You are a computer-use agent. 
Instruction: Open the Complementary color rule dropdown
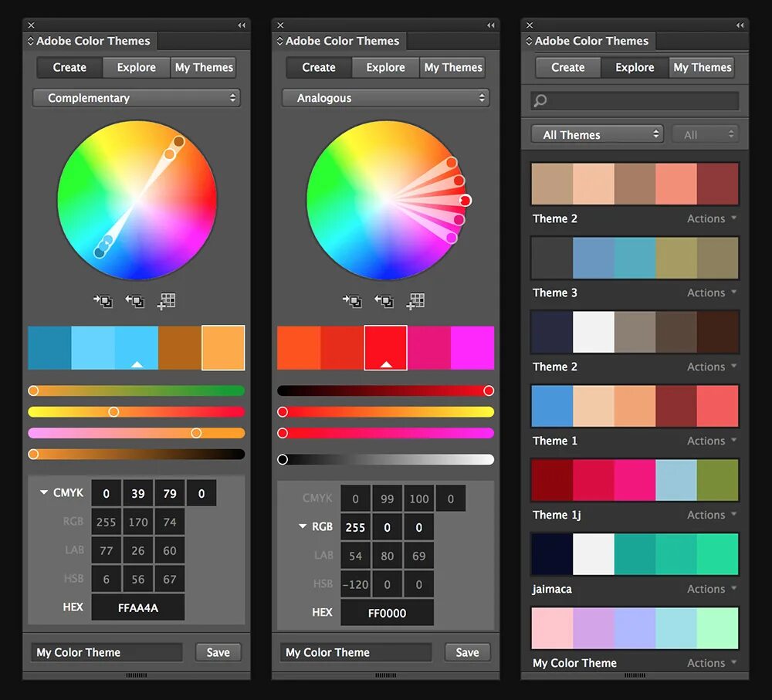click(137, 98)
